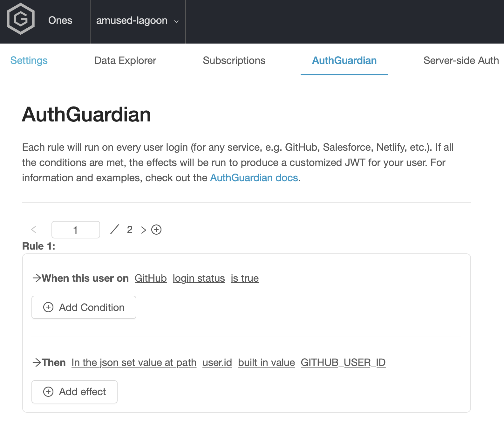The image size is (504, 440).
Task: Add a new rule with circled plus icon
Action: click(156, 230)
